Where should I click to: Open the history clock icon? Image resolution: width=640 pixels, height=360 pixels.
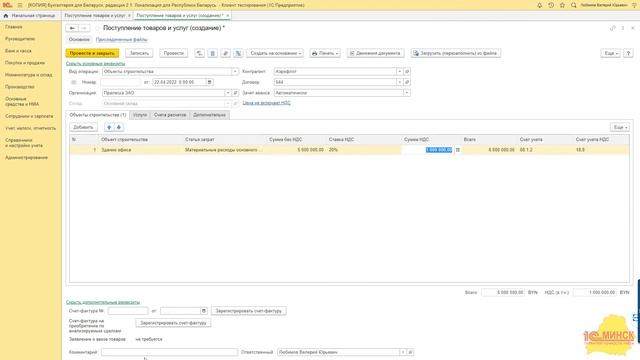[x=551, y=5]
